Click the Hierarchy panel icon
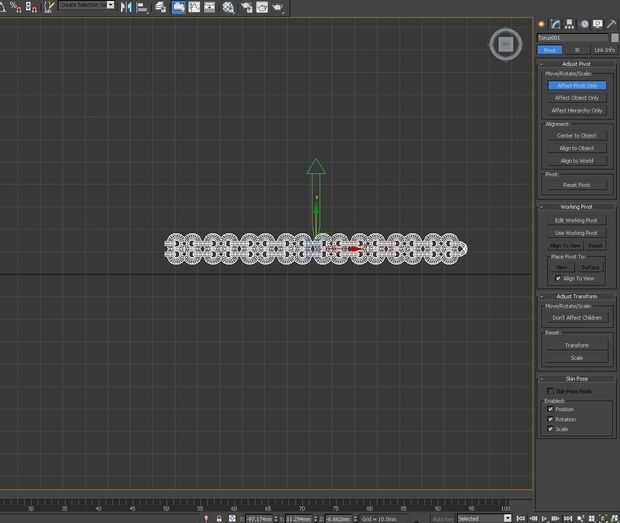Viewport: 620px width, 523px height. point(569,23)
